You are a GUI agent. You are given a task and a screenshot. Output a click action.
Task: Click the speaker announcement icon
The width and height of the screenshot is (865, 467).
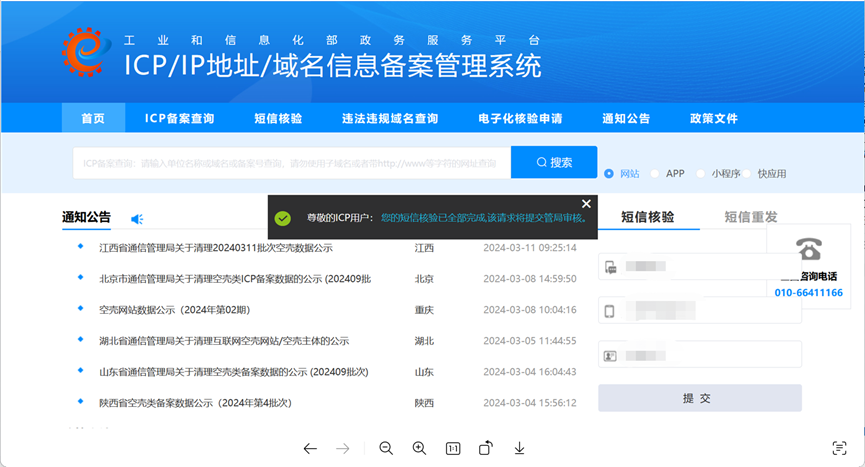pyautogui.click(x=137, y=219)
